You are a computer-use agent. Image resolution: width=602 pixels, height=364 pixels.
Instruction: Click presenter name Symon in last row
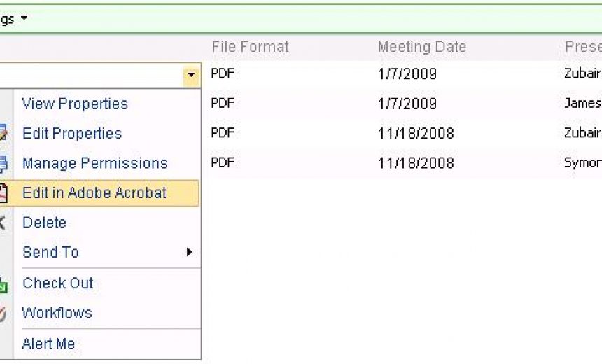click(x=582, y=163)
